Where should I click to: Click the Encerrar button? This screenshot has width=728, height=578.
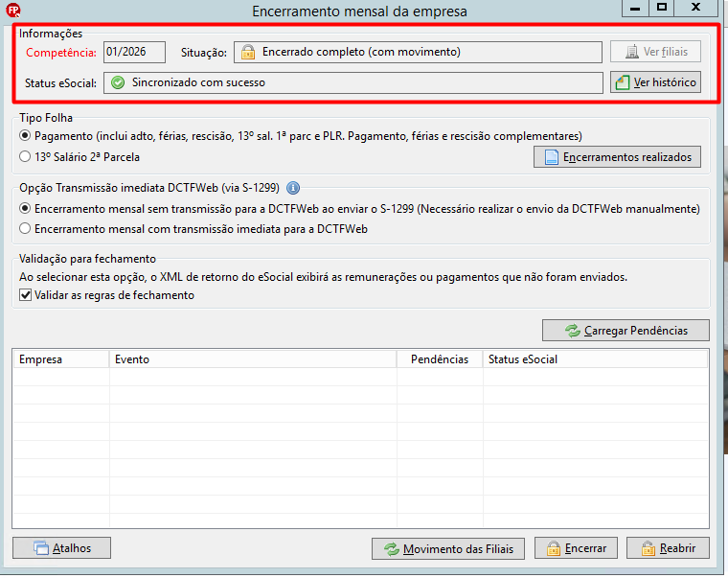tap(576, 548)
